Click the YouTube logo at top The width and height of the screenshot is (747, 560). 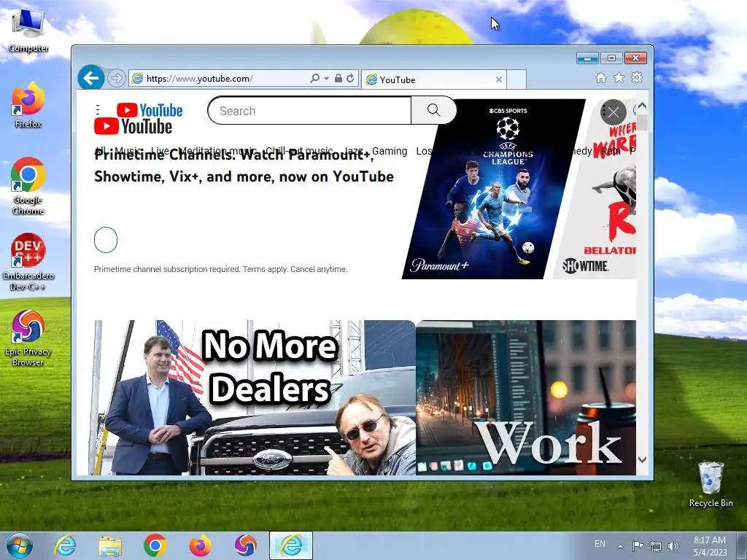pyautogui.click(x=150, y=110)
